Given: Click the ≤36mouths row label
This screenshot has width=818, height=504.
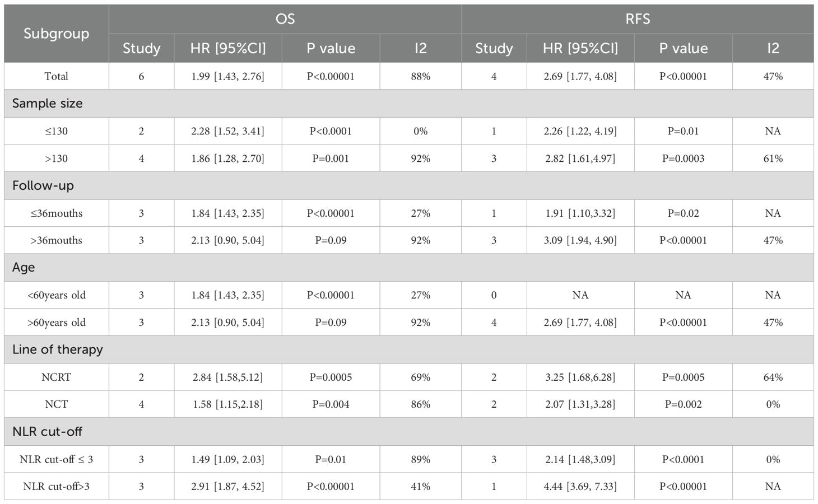Looking at the screenshot, I should [56, 213].
